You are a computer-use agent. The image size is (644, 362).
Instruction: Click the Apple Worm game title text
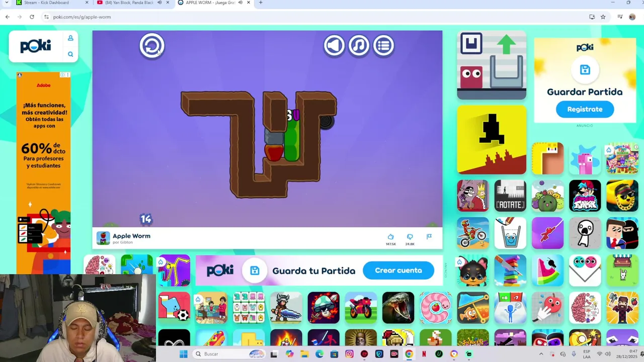tap(131, 236)
